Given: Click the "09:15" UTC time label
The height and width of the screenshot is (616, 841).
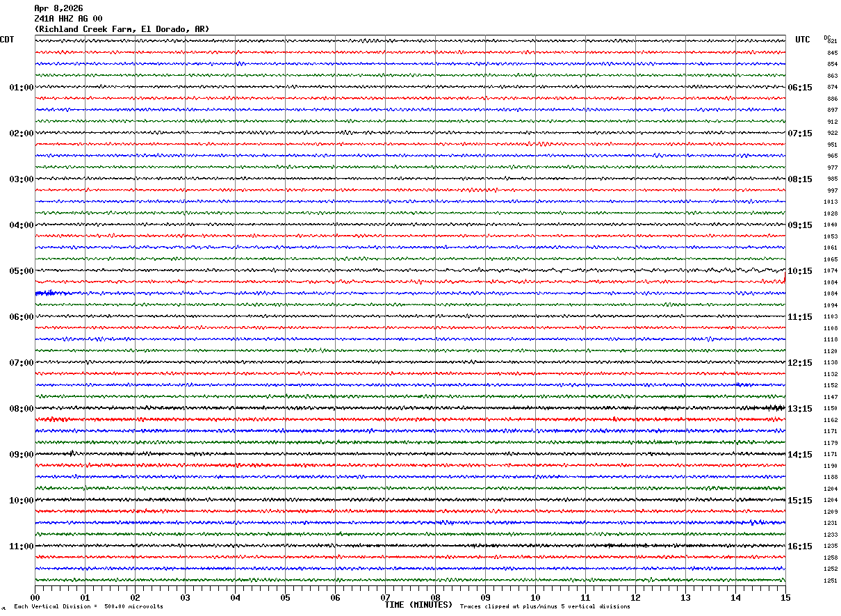Looking at the screenshot, I should (799, 225).
